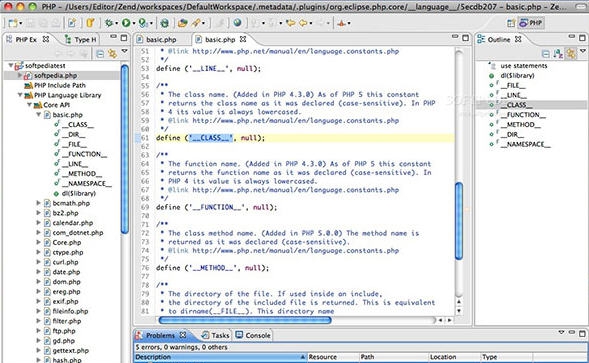Image resolution: width=589 pixels, height=363 pixels.
Task: Select __NAMESPACE__ in the Outline view
Action: coord(526,144)
